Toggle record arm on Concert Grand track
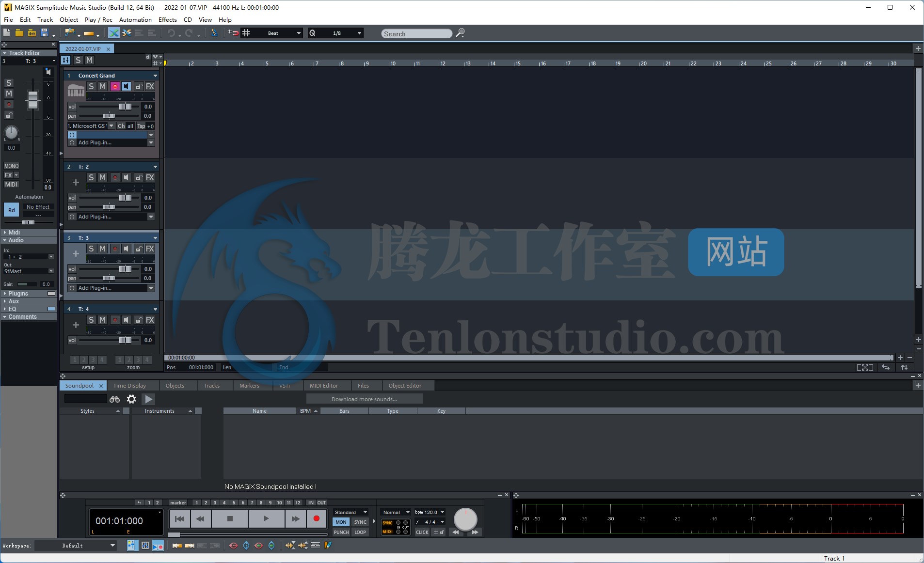This screenshot has width=924, height=563. pos(115,86)
